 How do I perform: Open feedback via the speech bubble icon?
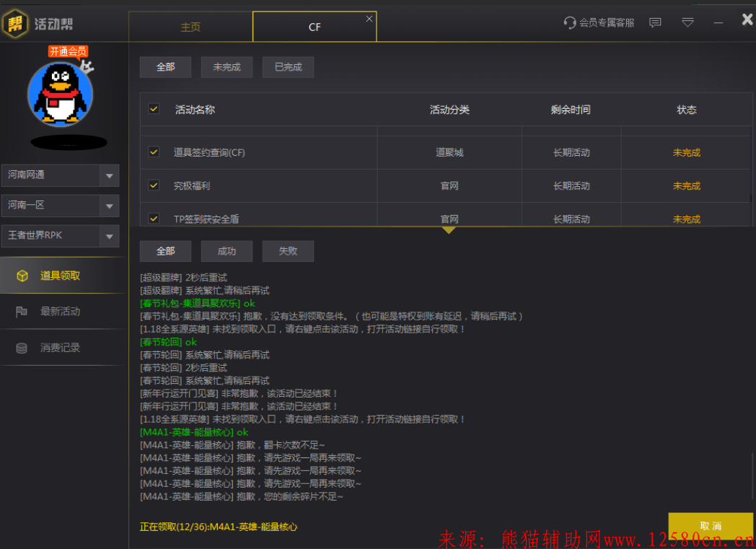pyautogui.click(x=654, y=22)
